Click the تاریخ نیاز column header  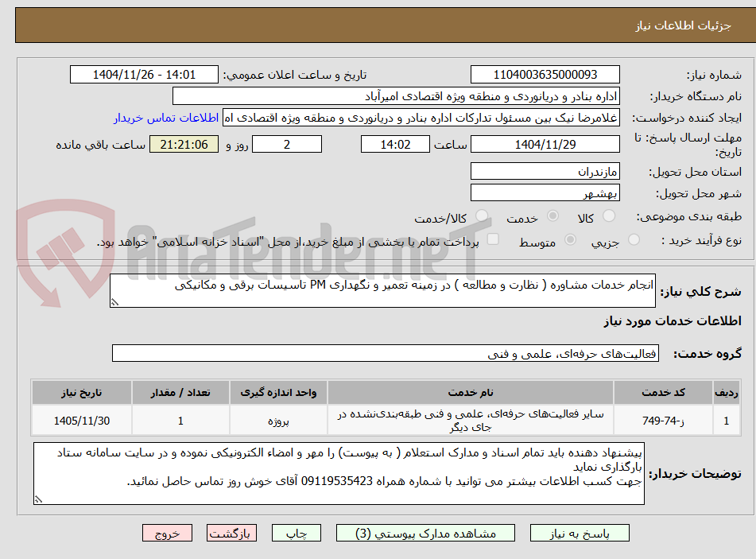pos(81,393)
